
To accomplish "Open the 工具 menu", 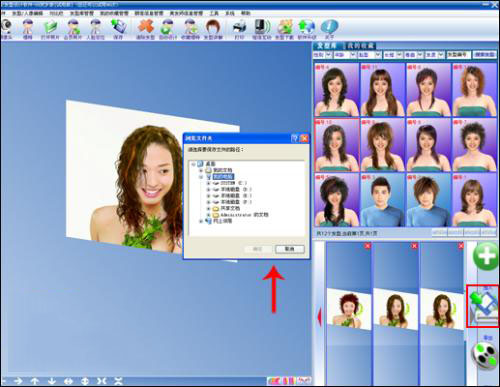I will click(214, 13).
